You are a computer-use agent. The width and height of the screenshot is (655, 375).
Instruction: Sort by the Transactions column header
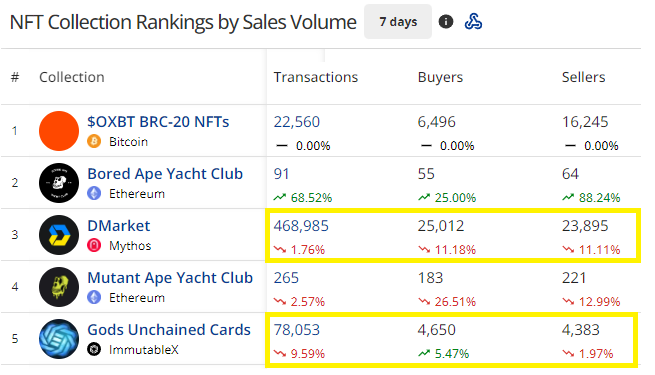[x=316, y=77]
